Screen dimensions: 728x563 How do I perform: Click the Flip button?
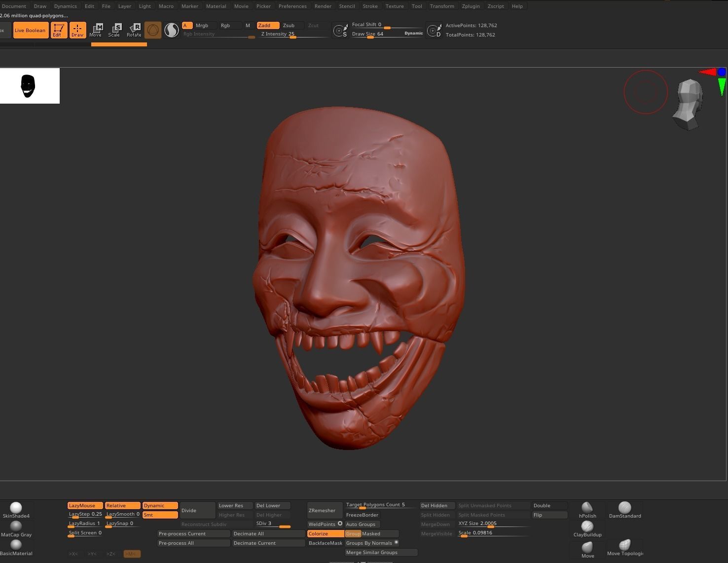(550, 515)
